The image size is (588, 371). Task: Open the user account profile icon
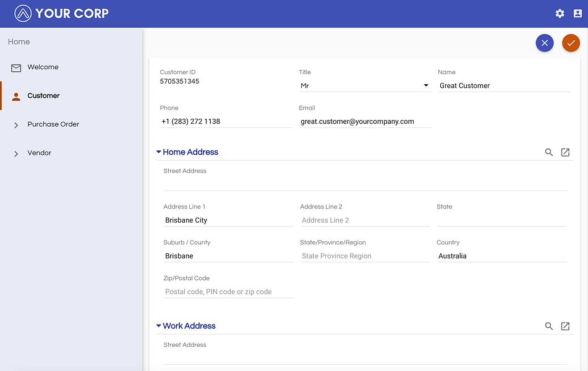coord(577,14)
